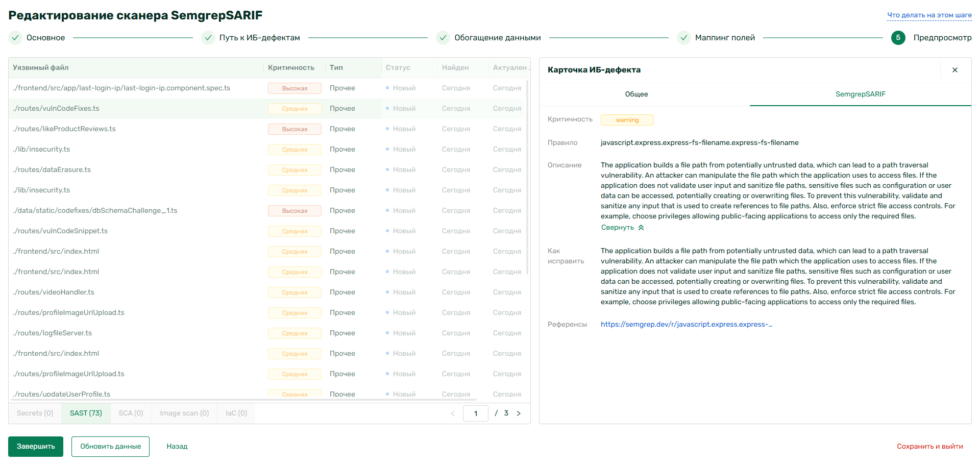Open the SCA (0) tab
980x465 pixels.
[131, 413]
